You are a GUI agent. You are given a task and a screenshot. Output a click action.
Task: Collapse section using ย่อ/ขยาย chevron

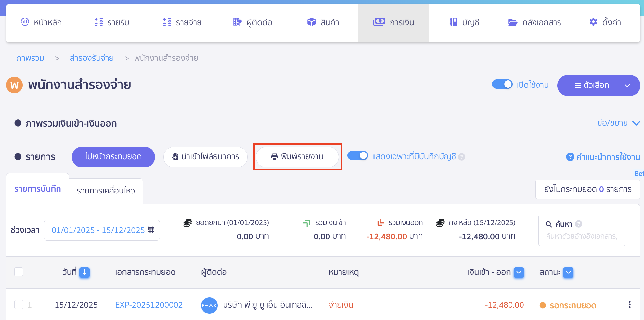point(636,123)
